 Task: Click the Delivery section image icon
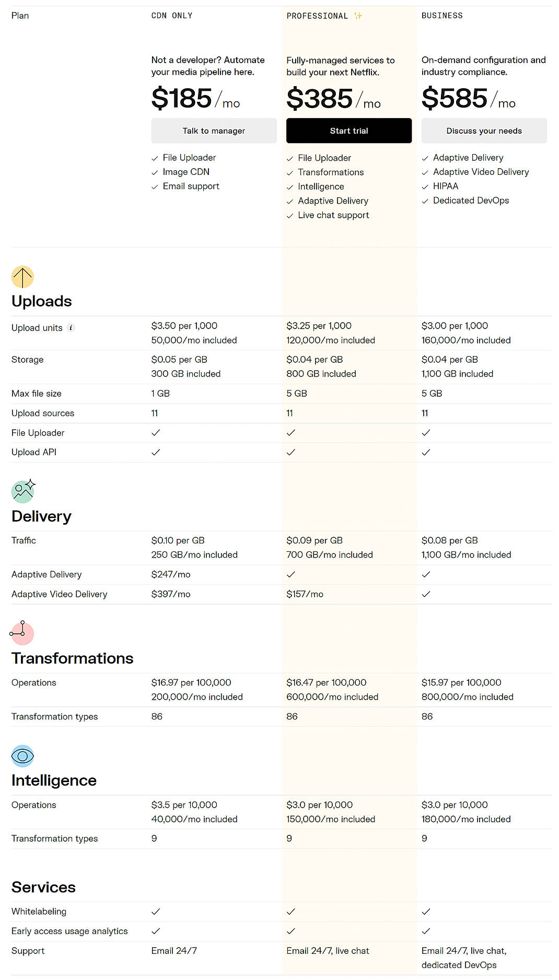point(22,491)
